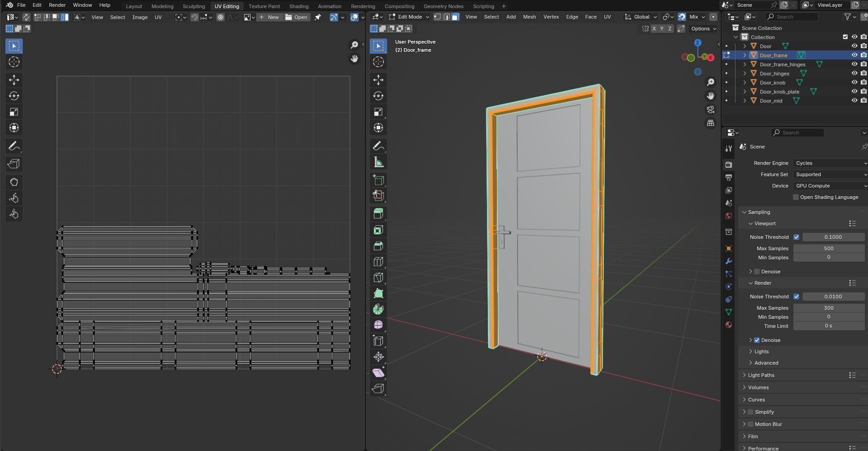Uncheck Render Noise Threshold checkbox
The width and height of the screenshot is (868, 451).
pyautogui.click(x=796, y=297)
